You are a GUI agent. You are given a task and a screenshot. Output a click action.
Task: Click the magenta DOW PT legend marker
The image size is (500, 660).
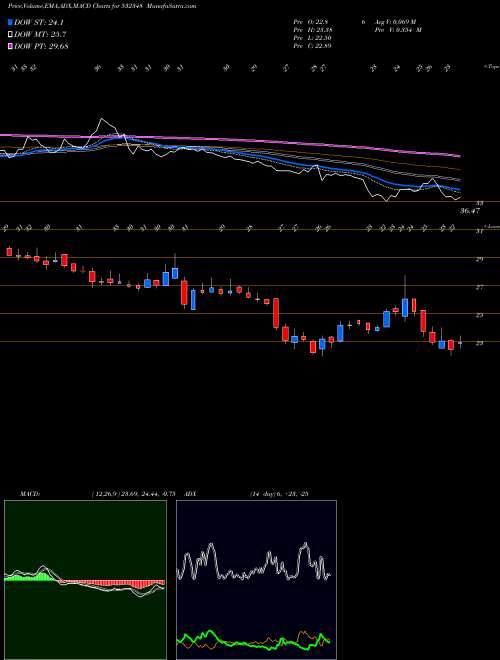click(11, 46)
